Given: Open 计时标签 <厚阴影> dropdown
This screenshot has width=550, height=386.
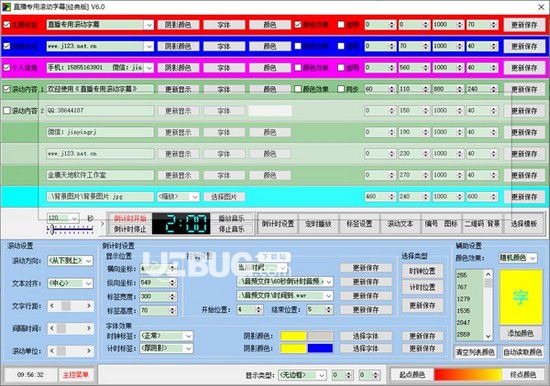Looking at the screenshot, I should coord(188,348).
